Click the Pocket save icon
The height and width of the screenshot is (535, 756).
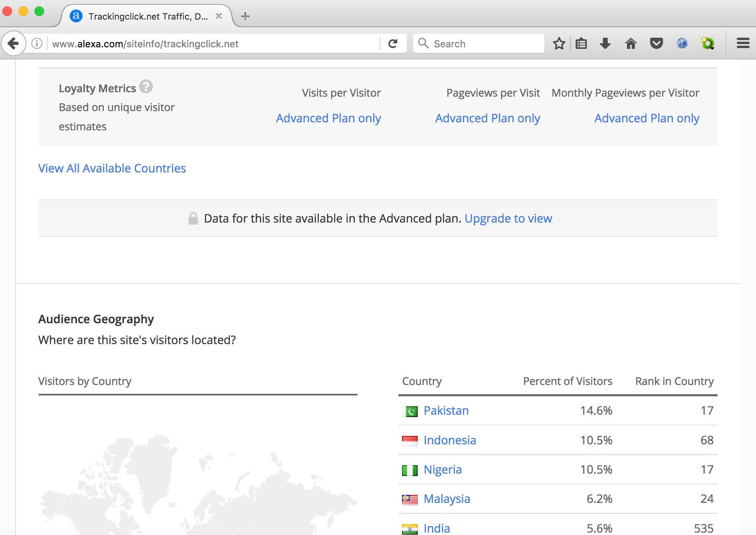(656, 43)
